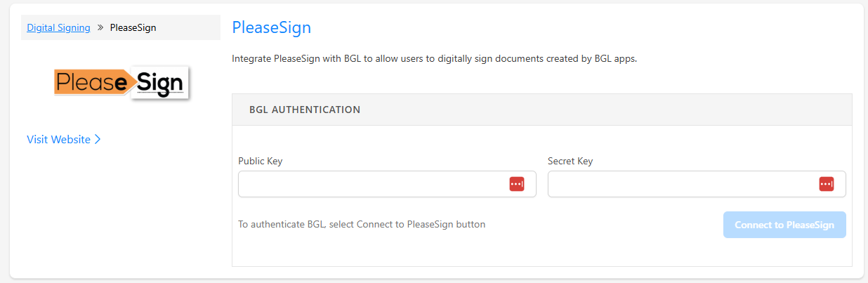Click the blue PleaseSign page heading
The image size is (868, 283).
[x=271, y=27]
